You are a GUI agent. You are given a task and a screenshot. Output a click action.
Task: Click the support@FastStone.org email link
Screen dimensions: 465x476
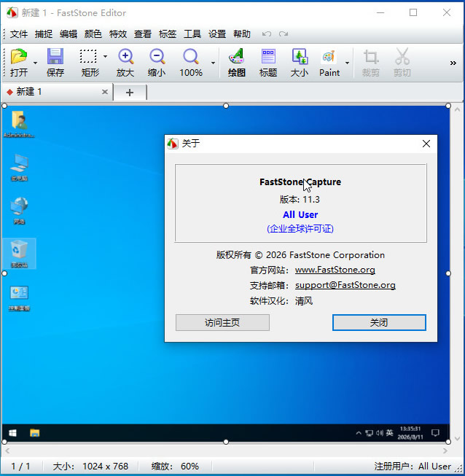[345, 285]
